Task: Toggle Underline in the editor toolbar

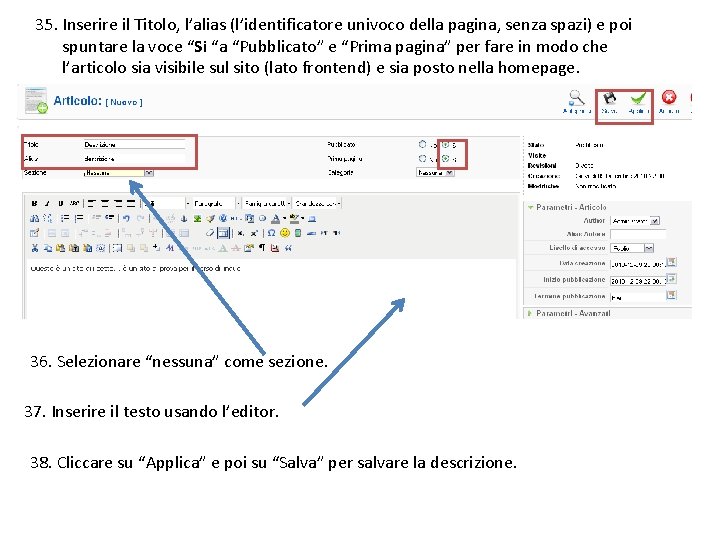Action: click(x=60, y=203)
